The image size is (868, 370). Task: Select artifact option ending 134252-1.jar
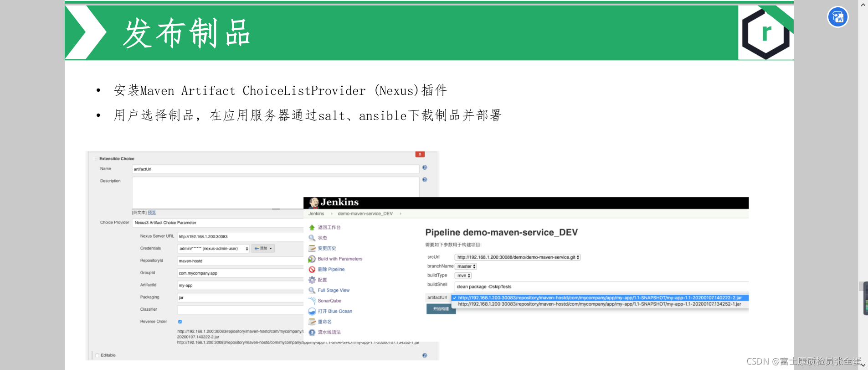click(600, 304)
